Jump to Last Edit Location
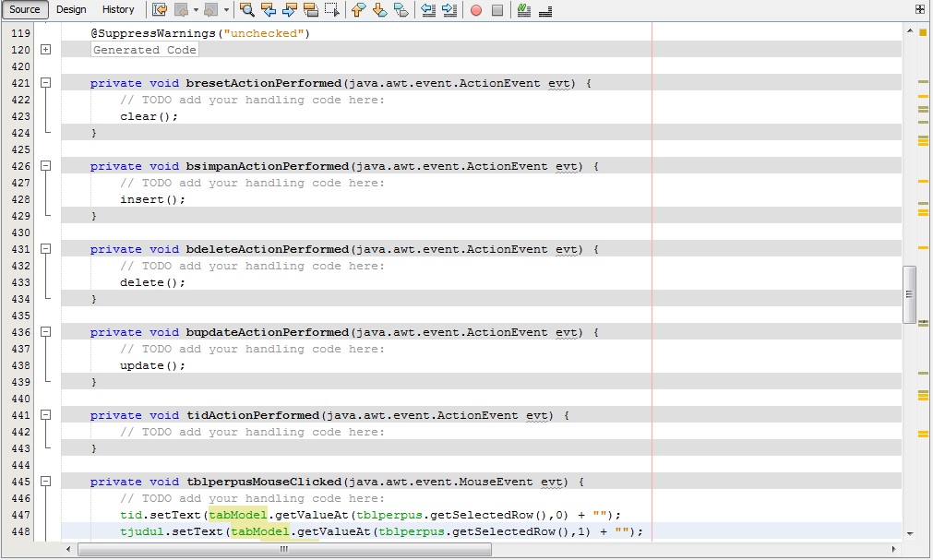The width and height of the screenshot is (933, 560). pos(158,10)
